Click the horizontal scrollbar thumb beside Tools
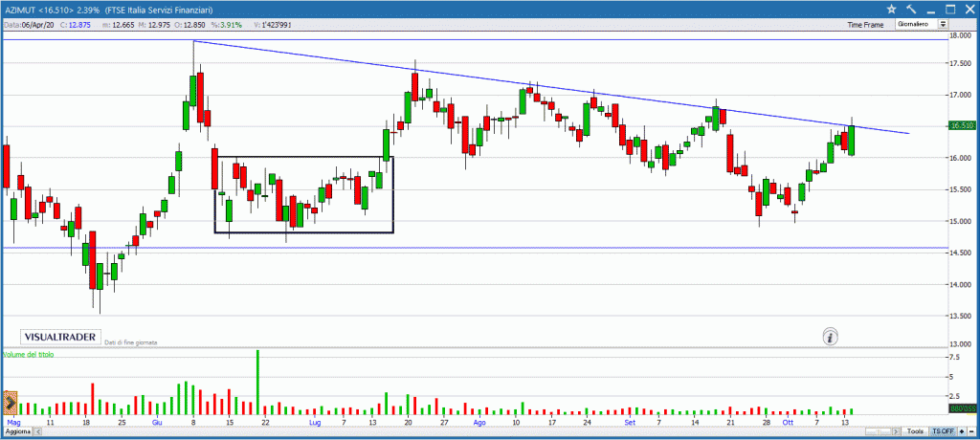Image resolution: width=980 pixels, height=440 pixels. tap(879, 432)
